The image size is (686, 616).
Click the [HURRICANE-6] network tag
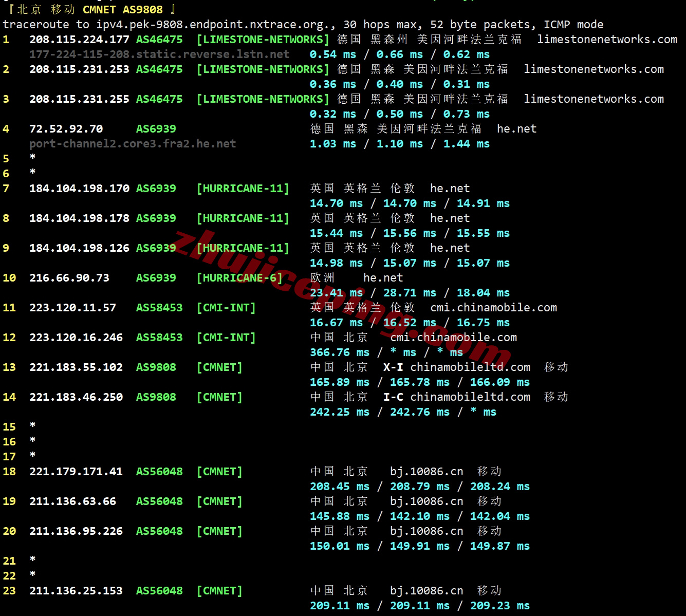point(239,278)
